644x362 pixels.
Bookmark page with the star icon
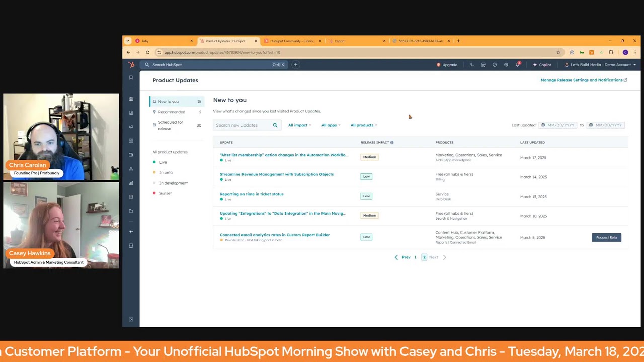tap(558, 52)
